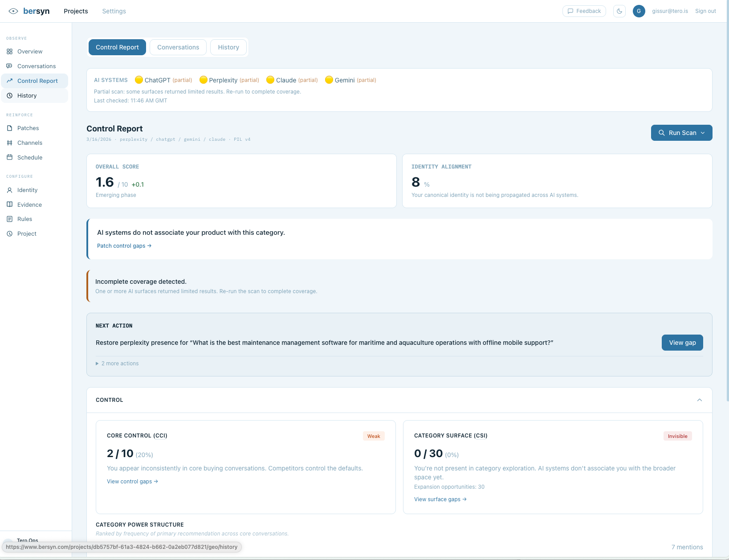Follow the View surface gaps link
Screen dimensions: 729x560
tap(440, 499)
